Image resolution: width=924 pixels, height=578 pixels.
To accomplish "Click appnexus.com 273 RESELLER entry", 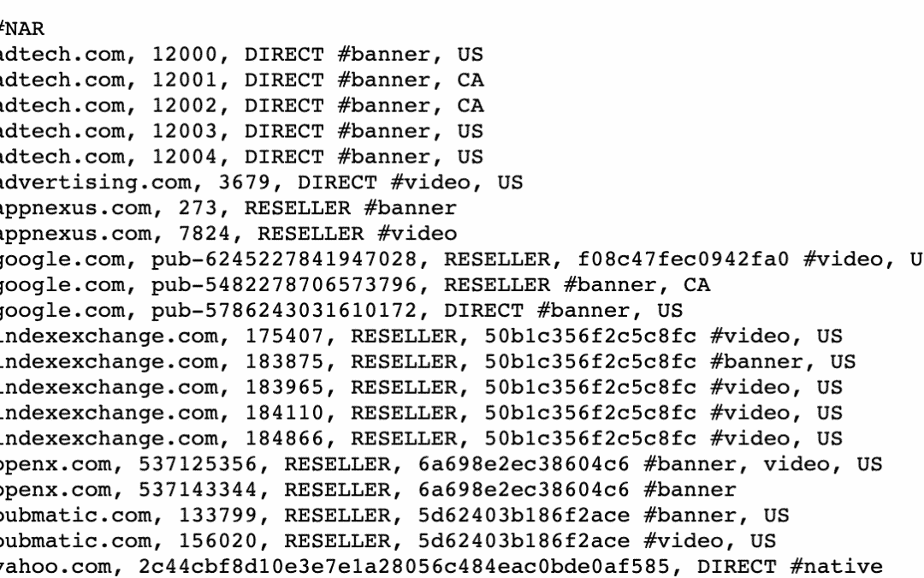I will [228, 208].
